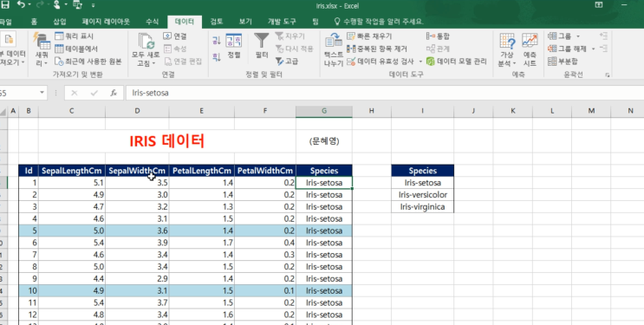The image size is (644, 325).
Task: Open What-If Analysis (가상 분석)
Action: (507, 49)
